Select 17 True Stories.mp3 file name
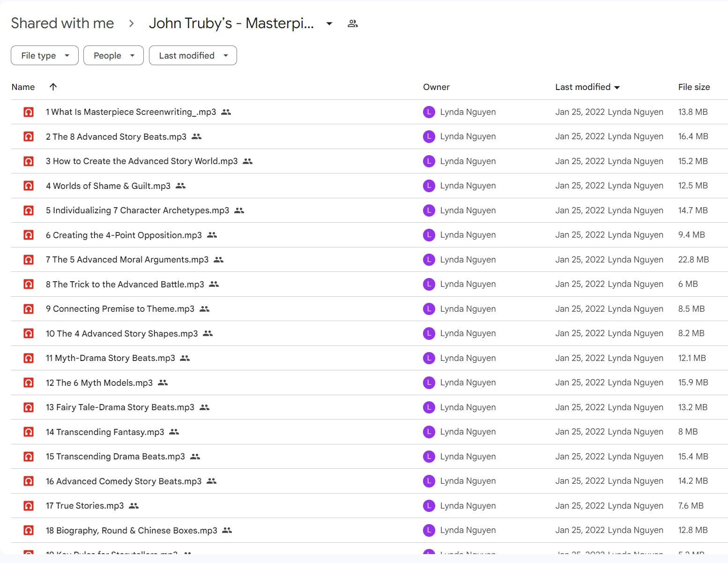 tap(85, 506)
